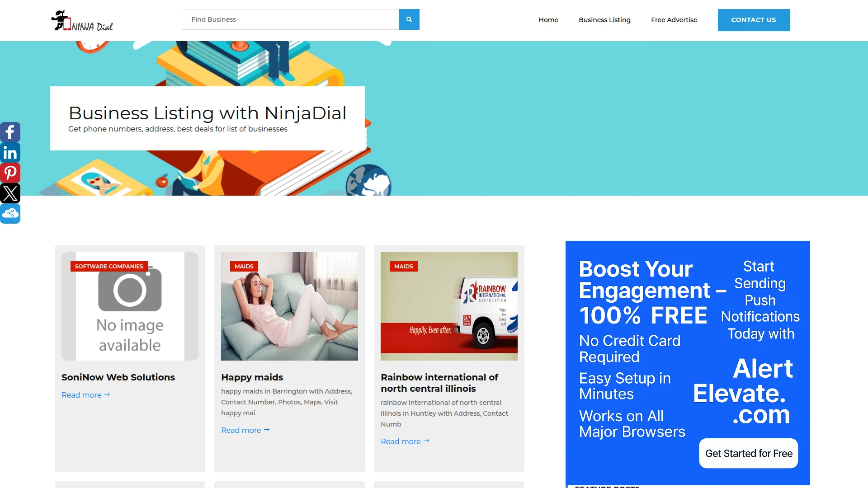The width and height of the screenshot is (868, 488).
Task: Click 'Business Listing with NinjaDial' heading
Action: click(208, 113)
